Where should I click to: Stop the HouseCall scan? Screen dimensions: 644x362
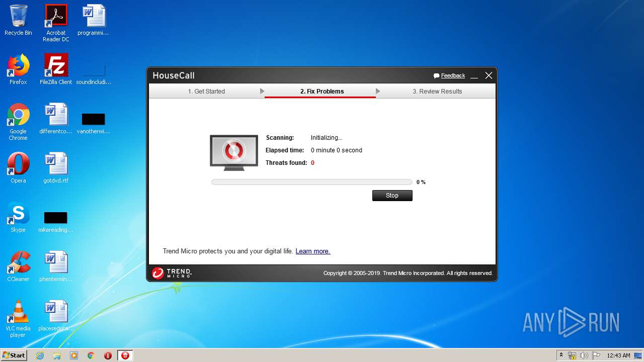[x=392, y=196]
